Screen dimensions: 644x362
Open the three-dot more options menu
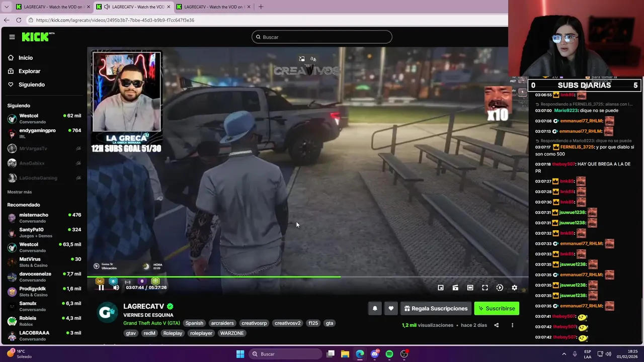coord(512,325)
